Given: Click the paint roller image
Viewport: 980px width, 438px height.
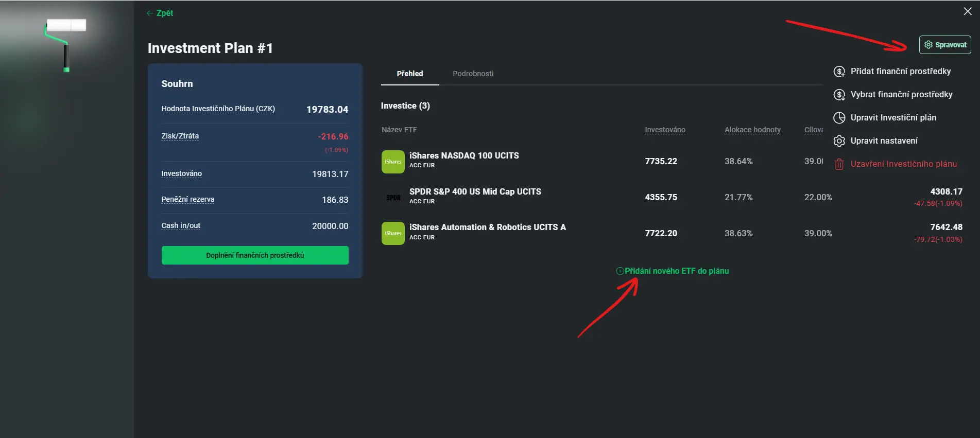Looking at the screenshot, I should click(x=65, y=45).
